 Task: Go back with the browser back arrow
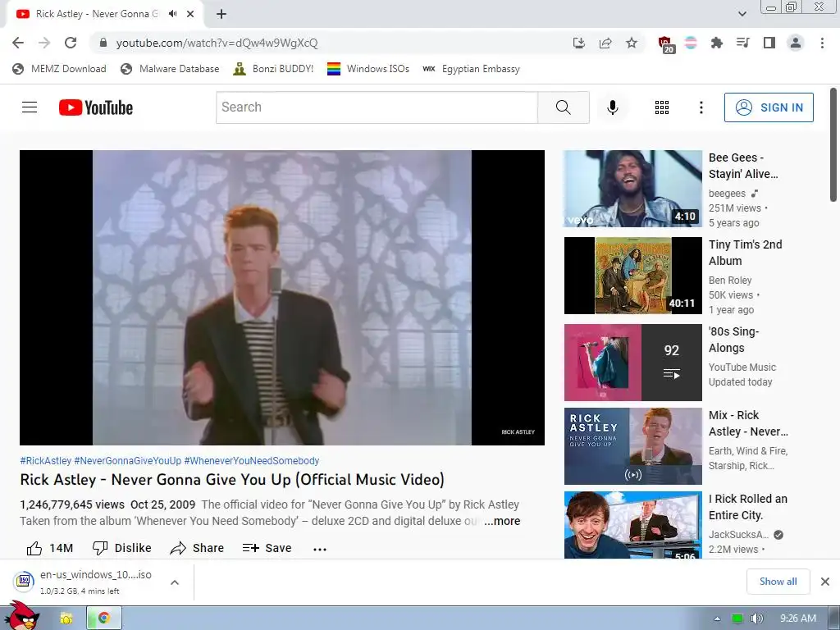click(x=18, y=43)
